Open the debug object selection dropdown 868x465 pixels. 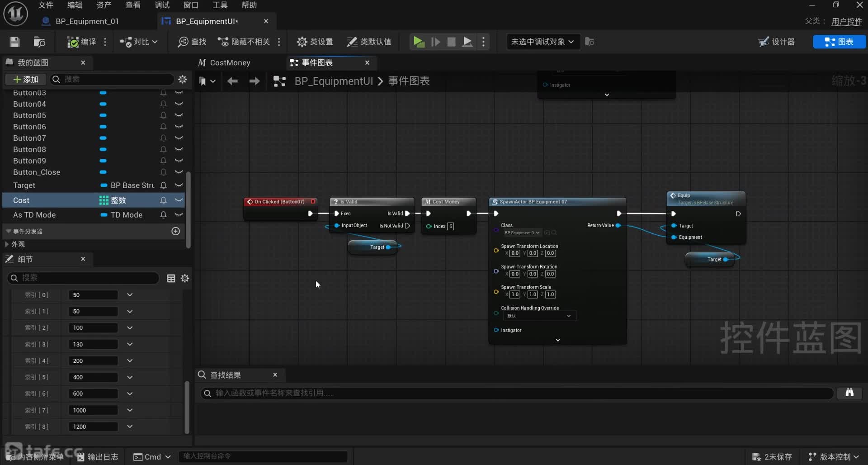(x=542, y=42)
